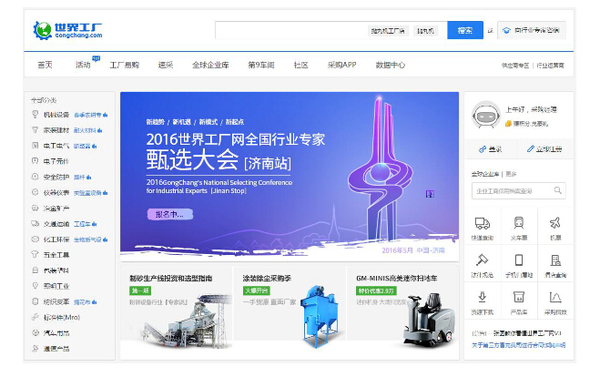Click the lightbulb icon beside 机械设备
The height and width of the screenshot is (377, 600).
[x=35, y=114]
